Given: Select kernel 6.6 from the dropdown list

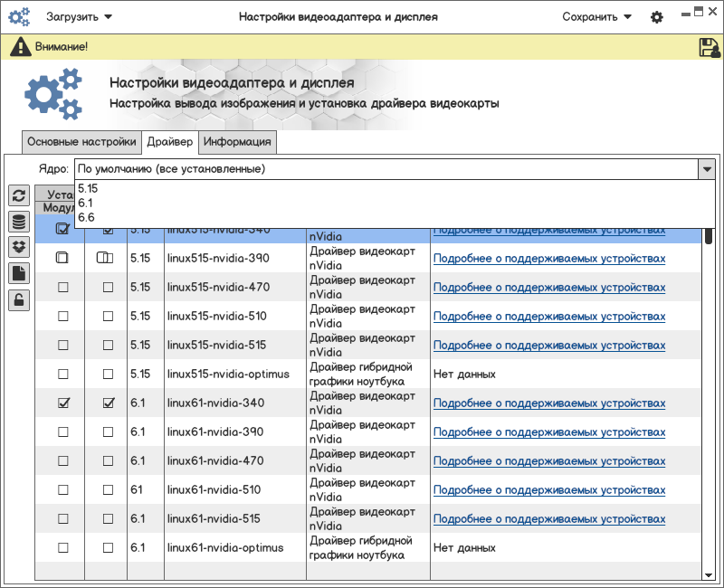Looking at the screenshot, I should point(87,218).
